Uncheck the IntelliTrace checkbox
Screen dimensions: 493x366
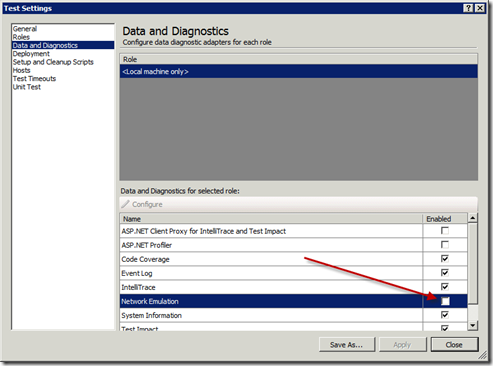[x=445, y=287]
